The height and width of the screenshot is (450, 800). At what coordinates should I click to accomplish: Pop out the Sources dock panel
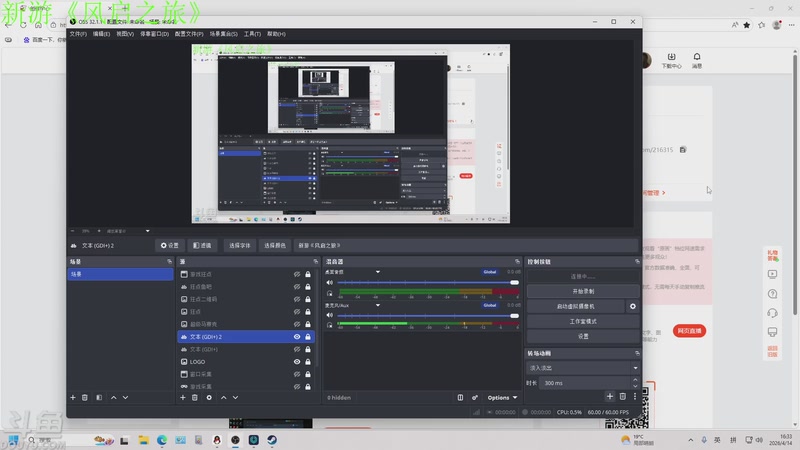pos(315,261)
